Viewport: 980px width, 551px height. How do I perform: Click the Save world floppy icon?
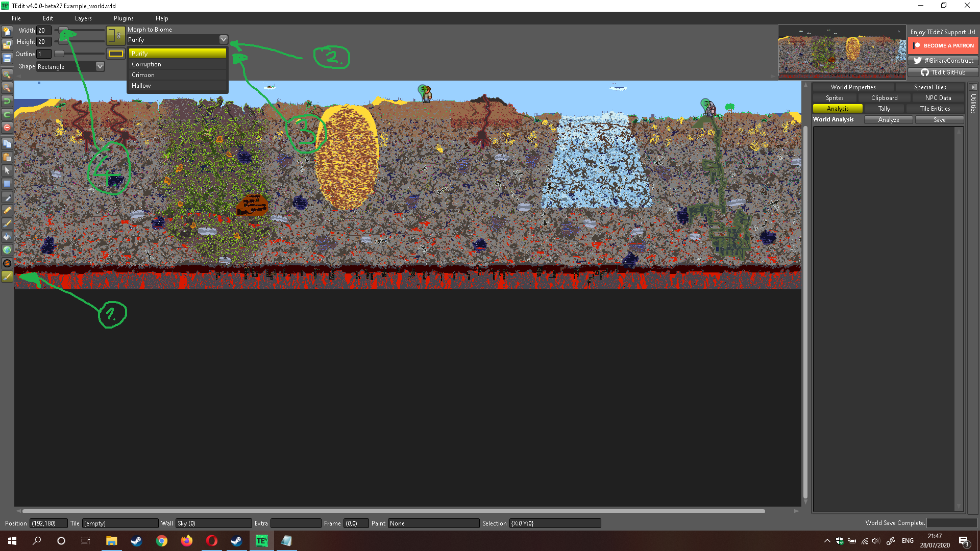[7, 58]
